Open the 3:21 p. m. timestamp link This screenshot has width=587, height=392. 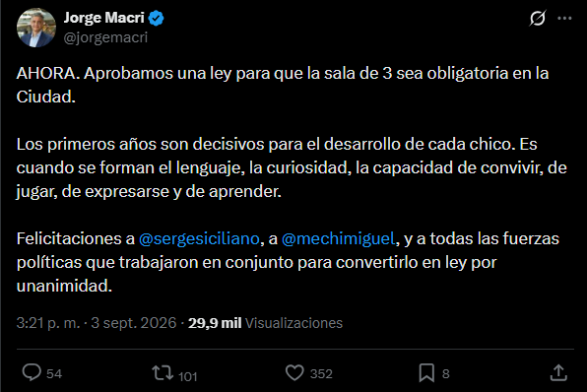click(x=48, y=323)
